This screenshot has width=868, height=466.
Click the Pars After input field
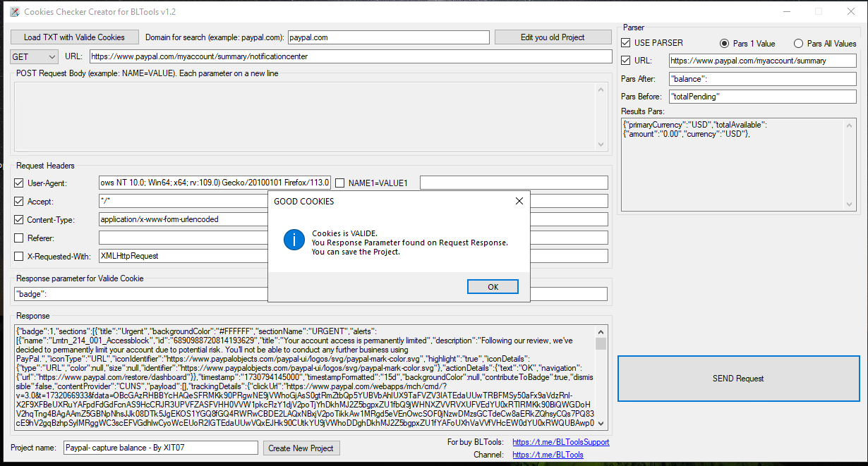(762, 78)
